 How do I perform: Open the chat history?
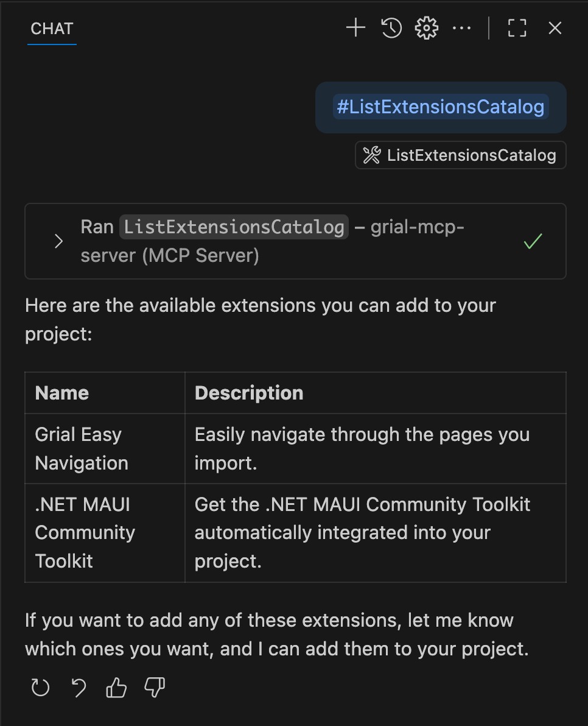[x=391, y=27]
